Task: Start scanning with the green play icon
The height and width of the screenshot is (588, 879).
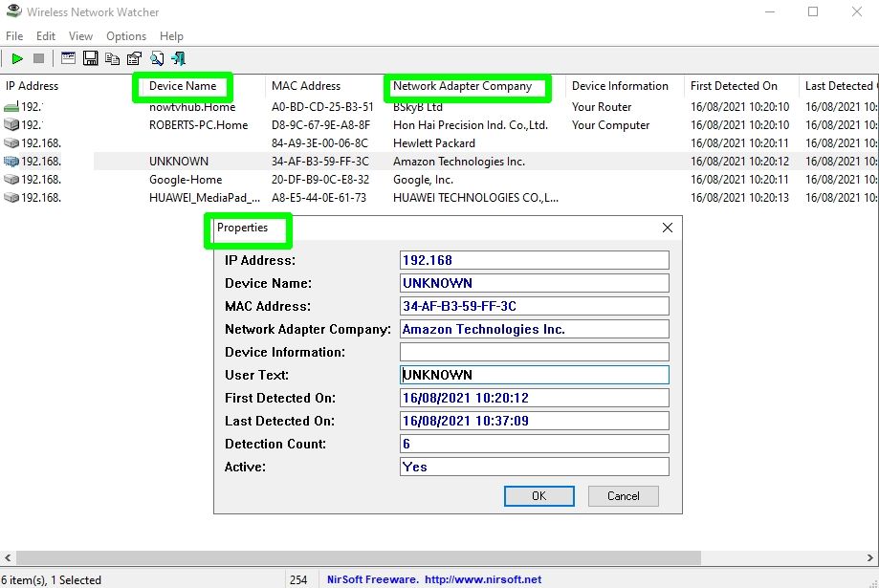Action: (17, 57)
